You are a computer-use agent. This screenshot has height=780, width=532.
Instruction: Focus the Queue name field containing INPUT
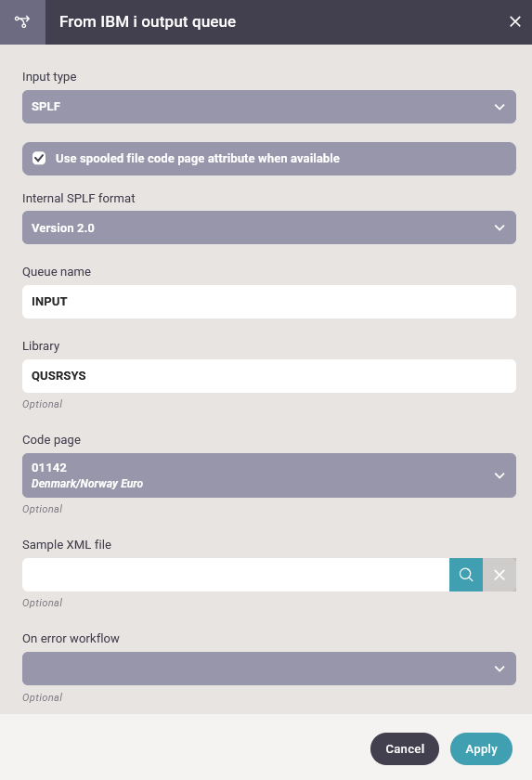pos(269,302)
